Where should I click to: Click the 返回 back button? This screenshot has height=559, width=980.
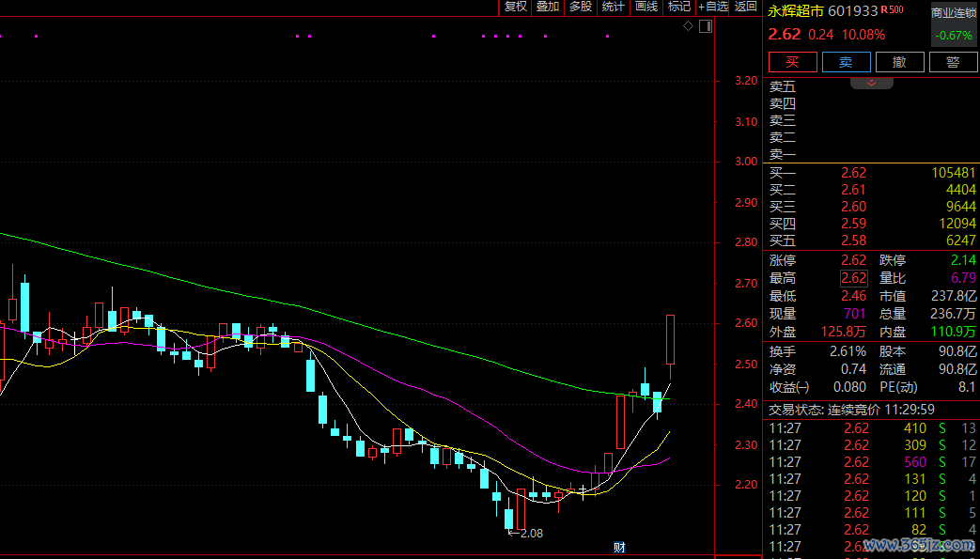click(746, 7)
